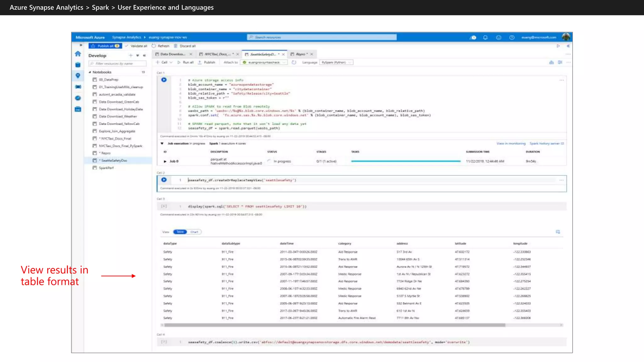Click the Monitor gauge icon in sidebar

pos(78,98)
